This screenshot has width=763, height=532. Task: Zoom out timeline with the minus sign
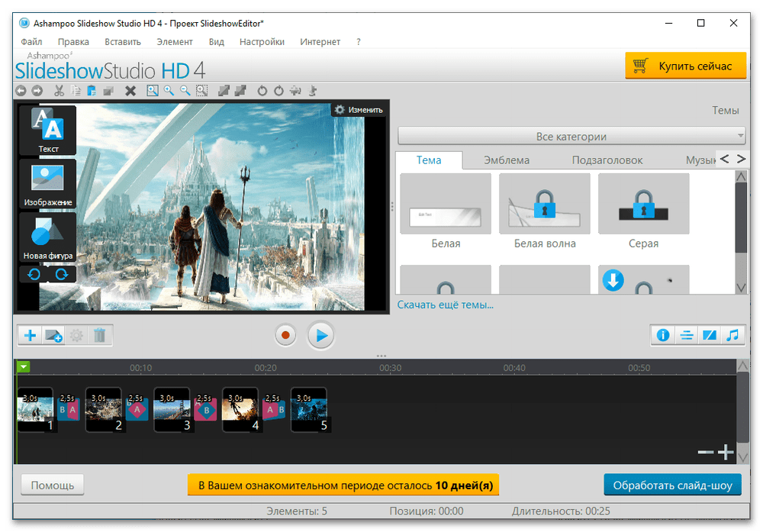pos(705,452)
